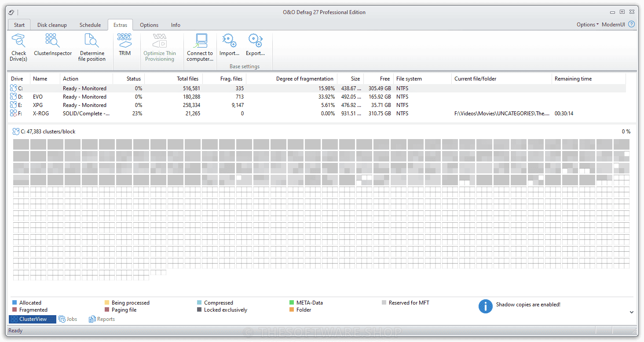Switch to the Info tab
644x342 pixels.
(176, 25)
